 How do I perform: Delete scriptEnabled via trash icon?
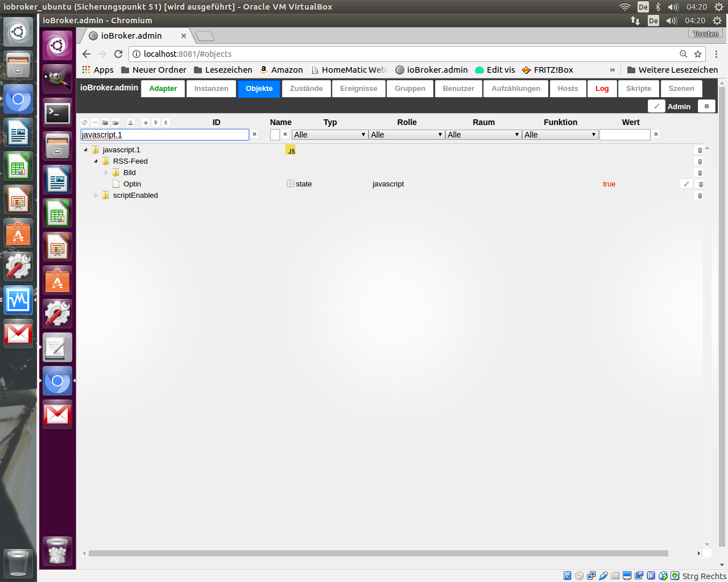(700, 196)
